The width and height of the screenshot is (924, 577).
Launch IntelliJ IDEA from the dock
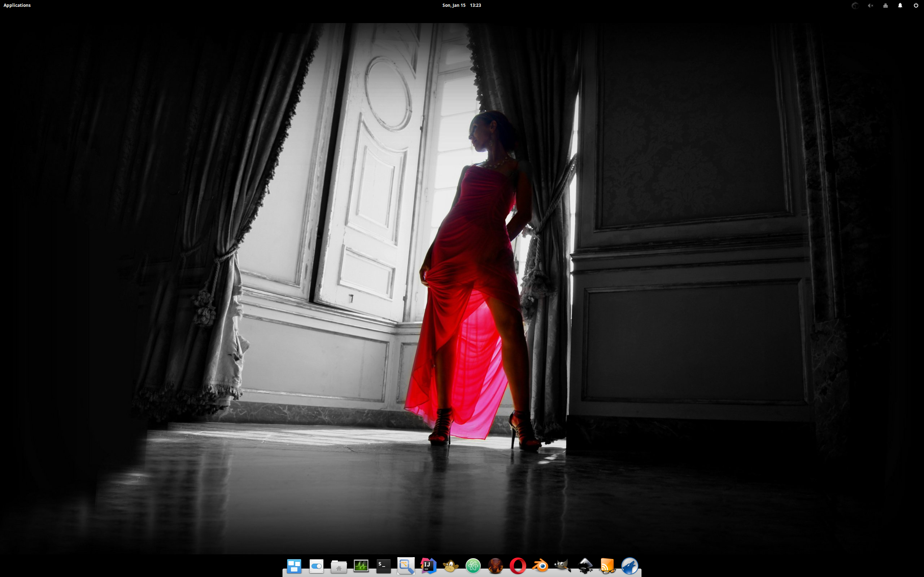[428, 565]
